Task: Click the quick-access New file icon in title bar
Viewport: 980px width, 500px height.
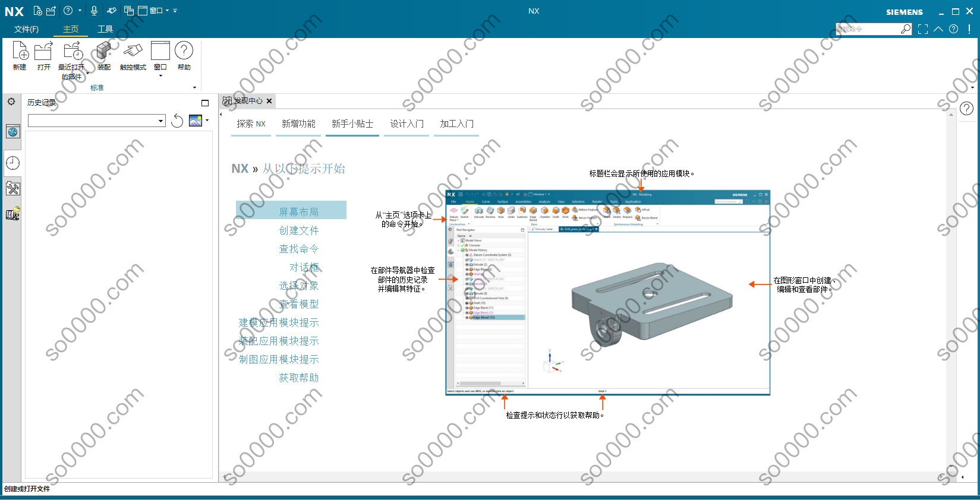Action: pyautogui.click(x=37, y=11)
